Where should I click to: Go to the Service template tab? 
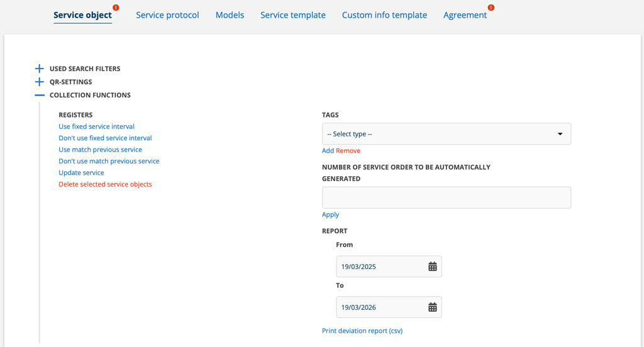coord(293,15)
